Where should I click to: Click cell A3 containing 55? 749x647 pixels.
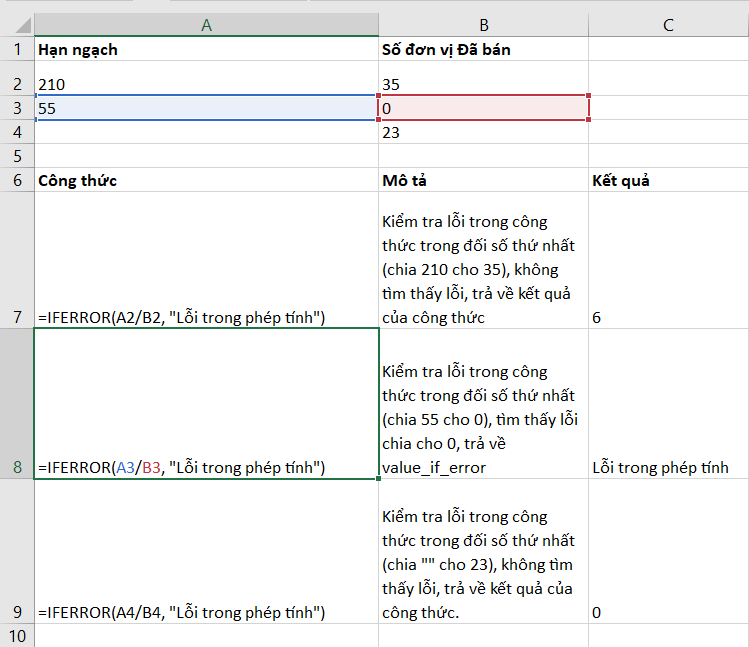pyautogui.click(x=206, y=108)
